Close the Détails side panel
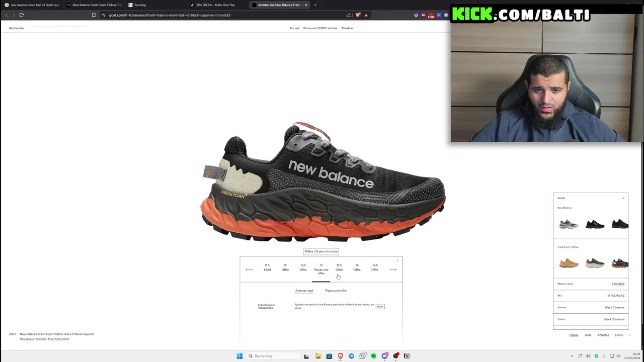Screen dimensions: 644x362 pos(623,198)
